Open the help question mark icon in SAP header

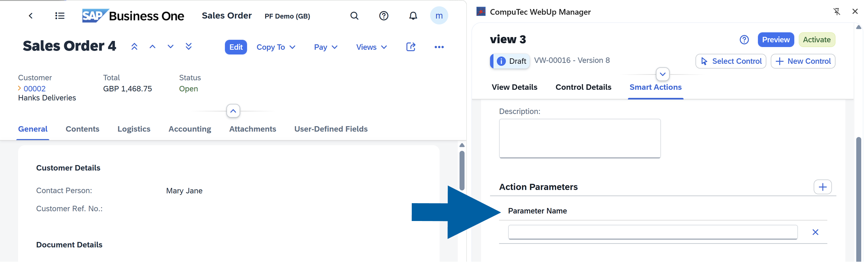tap(384, 16)
